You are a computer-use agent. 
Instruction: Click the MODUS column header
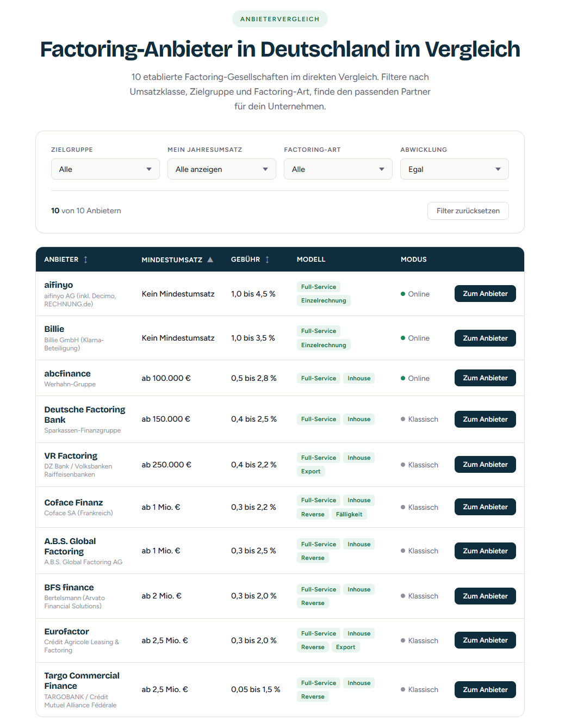click(414, 260)
